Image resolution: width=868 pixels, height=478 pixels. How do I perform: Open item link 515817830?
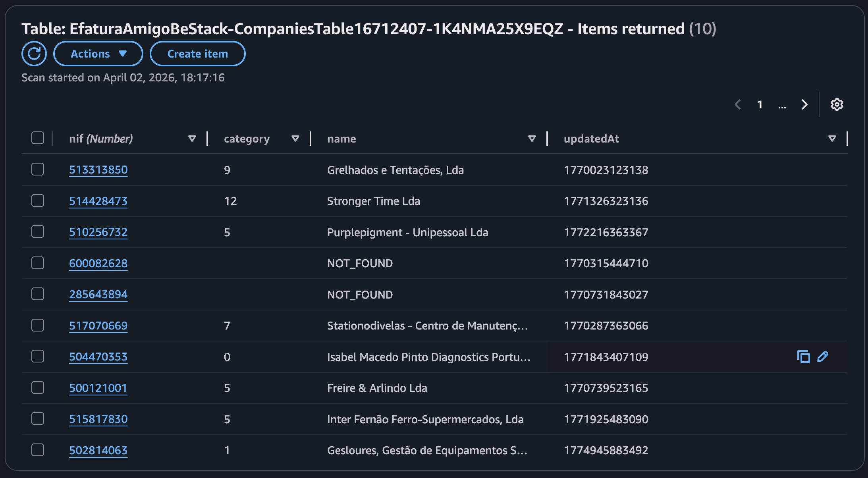point(98,419)
